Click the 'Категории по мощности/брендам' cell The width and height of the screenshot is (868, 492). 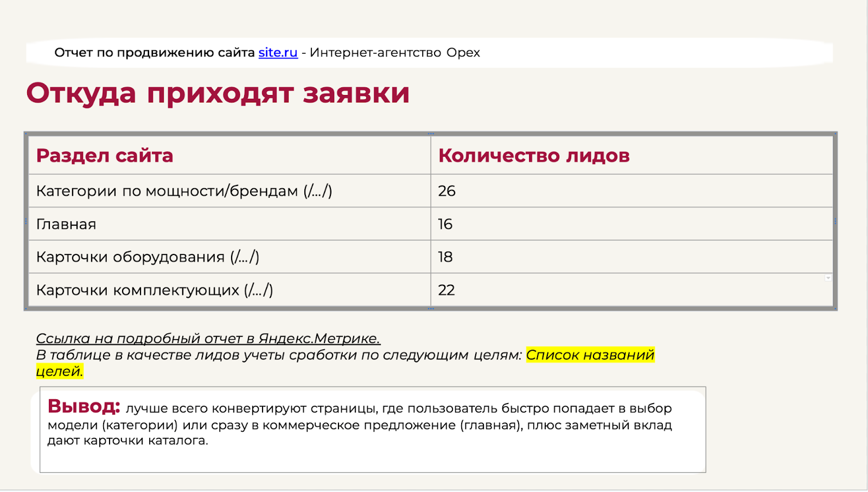coord(184,191)
